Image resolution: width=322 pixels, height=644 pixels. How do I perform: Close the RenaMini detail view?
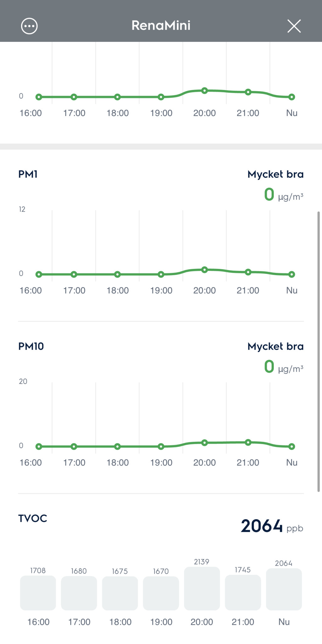pos(294,26)
